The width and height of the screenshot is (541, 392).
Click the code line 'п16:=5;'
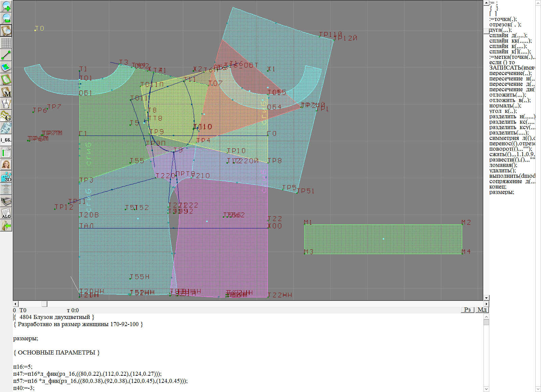pos(23,367)
